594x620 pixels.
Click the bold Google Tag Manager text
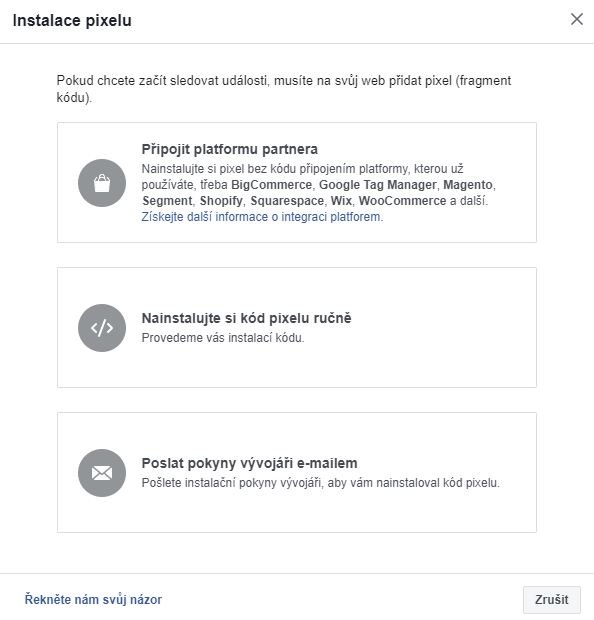coord(378,185)
